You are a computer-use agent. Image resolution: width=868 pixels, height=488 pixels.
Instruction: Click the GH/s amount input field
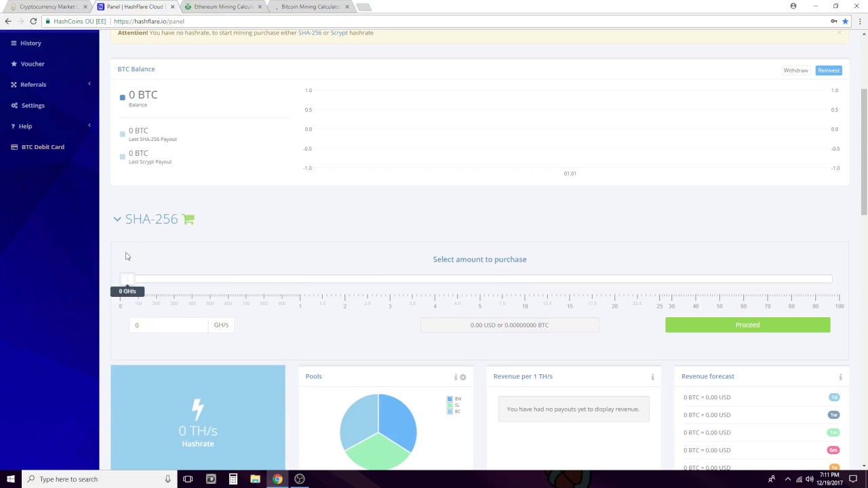[169, 325]
